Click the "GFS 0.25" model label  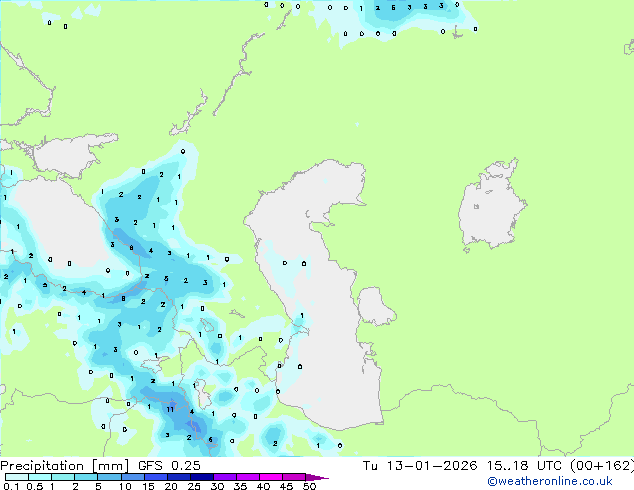point(169,466)
